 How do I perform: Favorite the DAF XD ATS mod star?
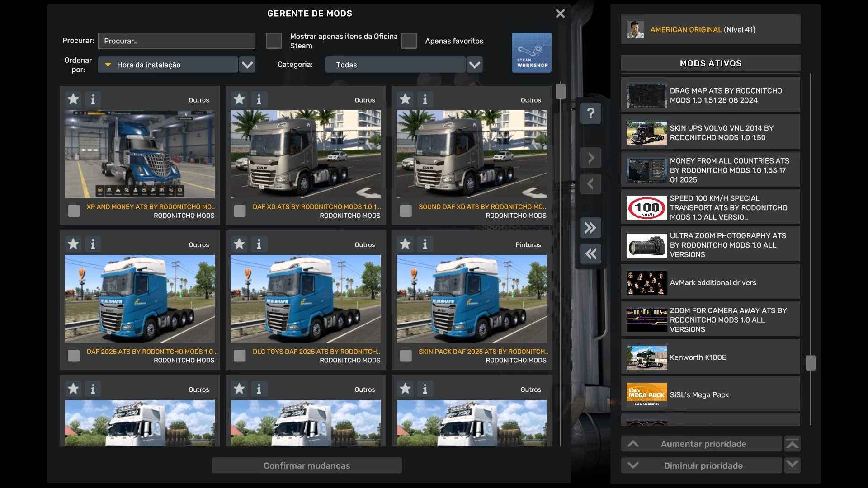point(239,99)
